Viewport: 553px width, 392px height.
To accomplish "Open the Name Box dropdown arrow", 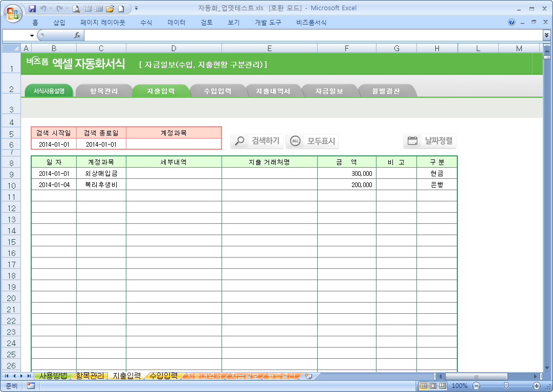I will [x=32, y=35].
